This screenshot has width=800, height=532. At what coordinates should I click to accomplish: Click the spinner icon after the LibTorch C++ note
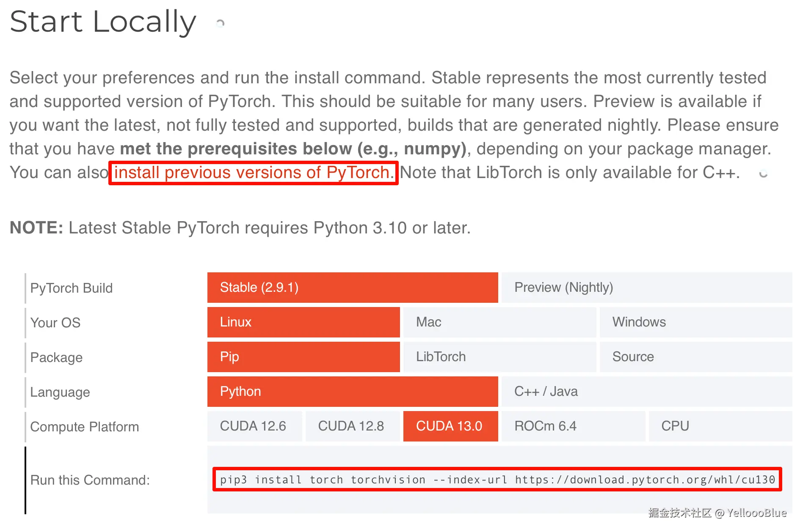click(x=763, y=174)
